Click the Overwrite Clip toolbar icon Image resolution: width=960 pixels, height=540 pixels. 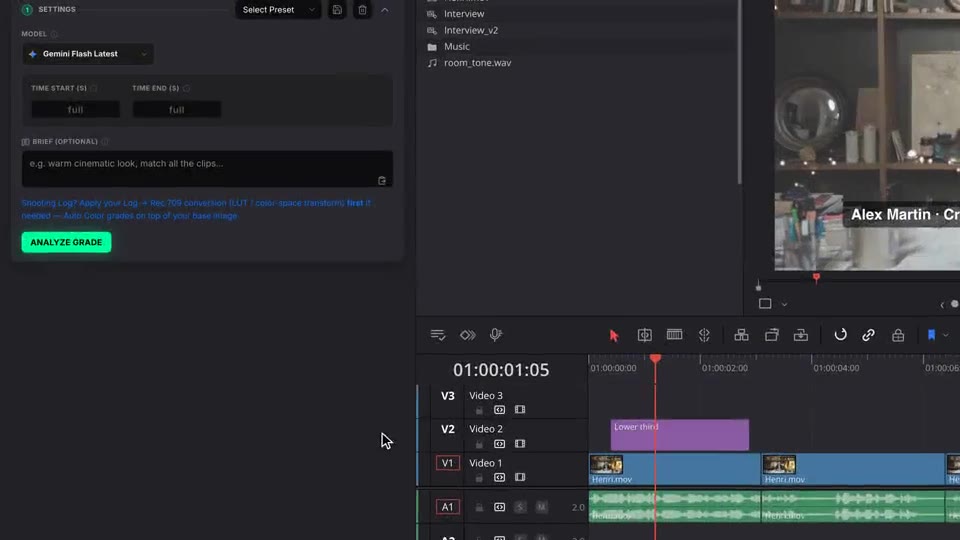[771, 335]
